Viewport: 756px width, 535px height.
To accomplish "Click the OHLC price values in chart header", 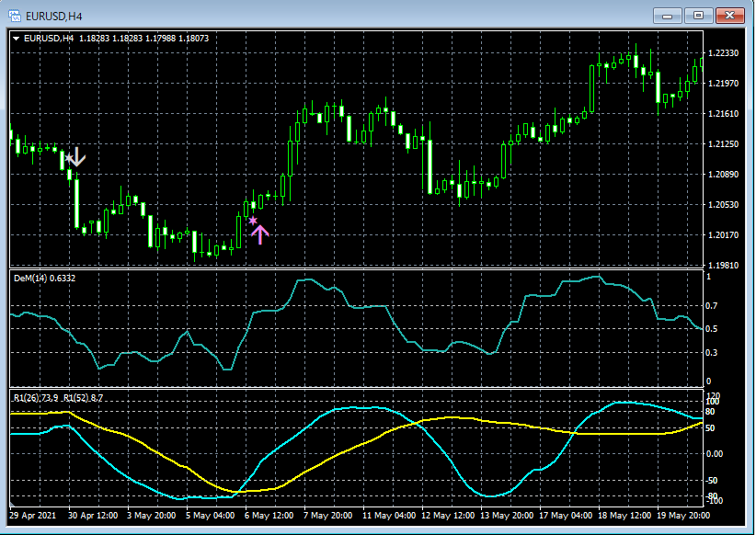I will [143, 38].
